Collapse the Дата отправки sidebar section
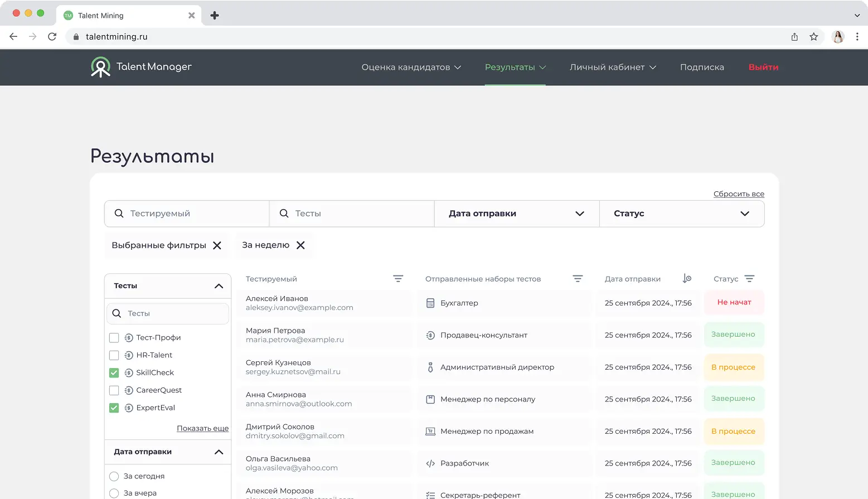Image resolution: width=868 pixels, height=499 pixels. [219, 452]
